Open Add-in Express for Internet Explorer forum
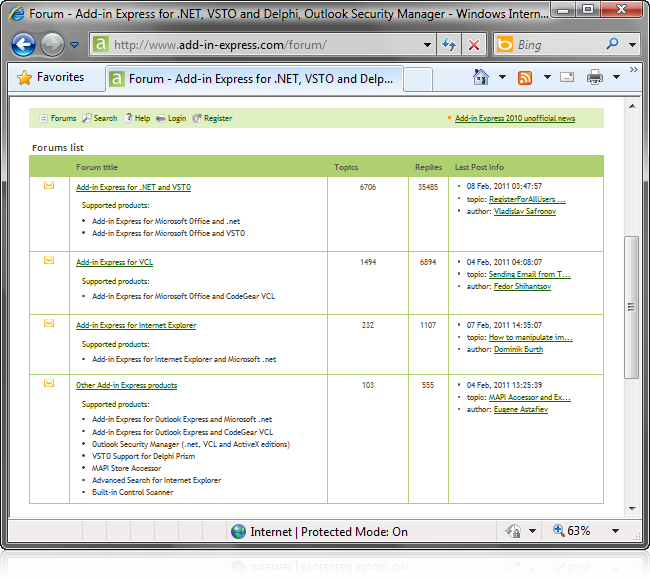 coord(136,325)
